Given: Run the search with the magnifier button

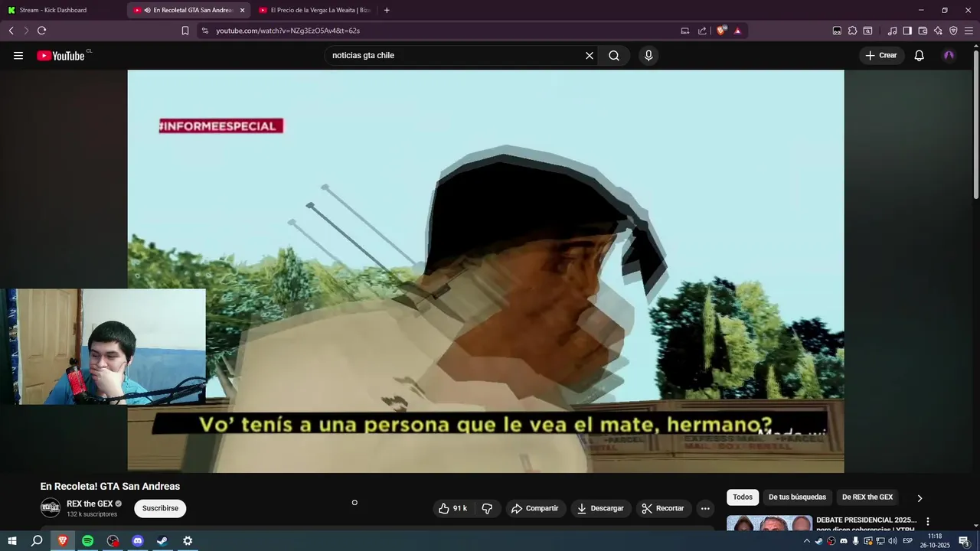Looking at the screenshot, I should pyautogui.click(x=614, y=55).
